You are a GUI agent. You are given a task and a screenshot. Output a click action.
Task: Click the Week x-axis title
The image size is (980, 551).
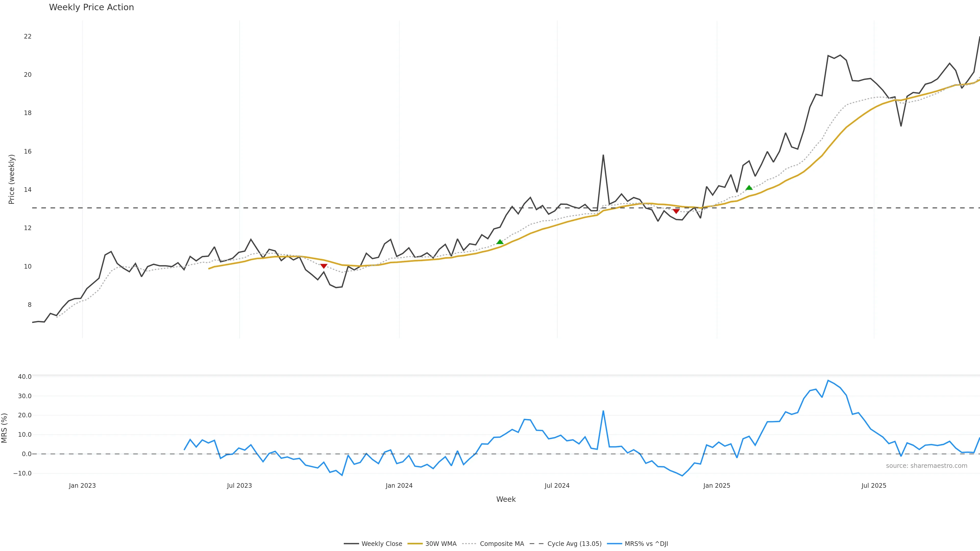506,499
